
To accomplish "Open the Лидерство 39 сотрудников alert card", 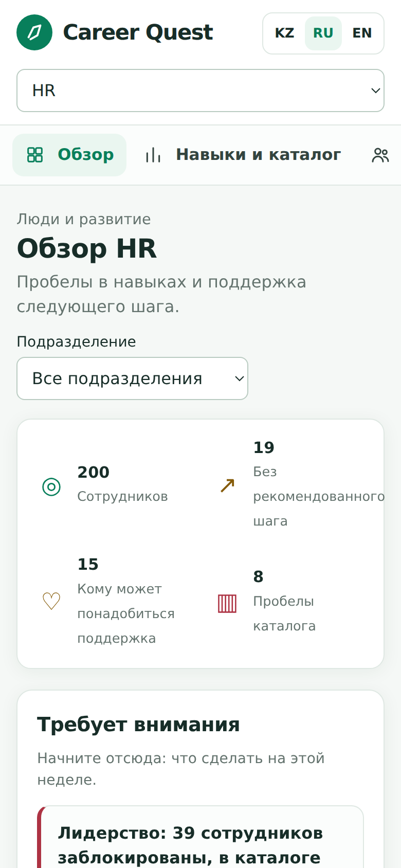I will [200, 837].
